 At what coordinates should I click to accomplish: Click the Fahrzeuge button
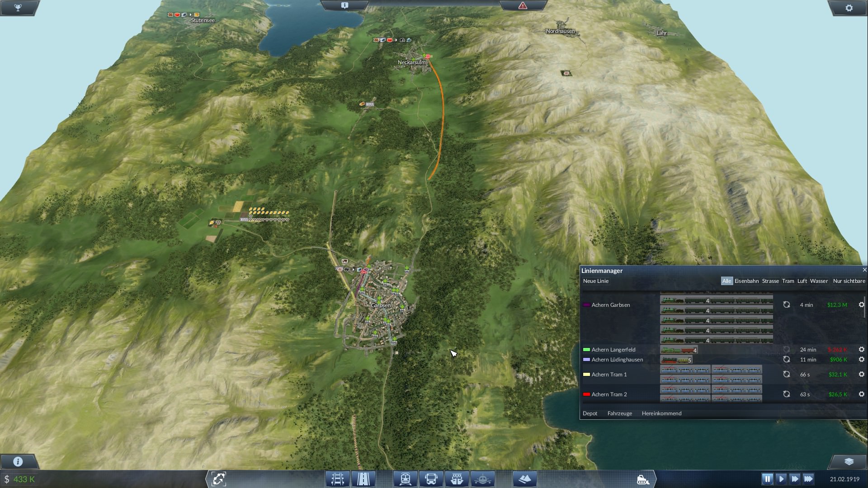(x=620, y=413)
